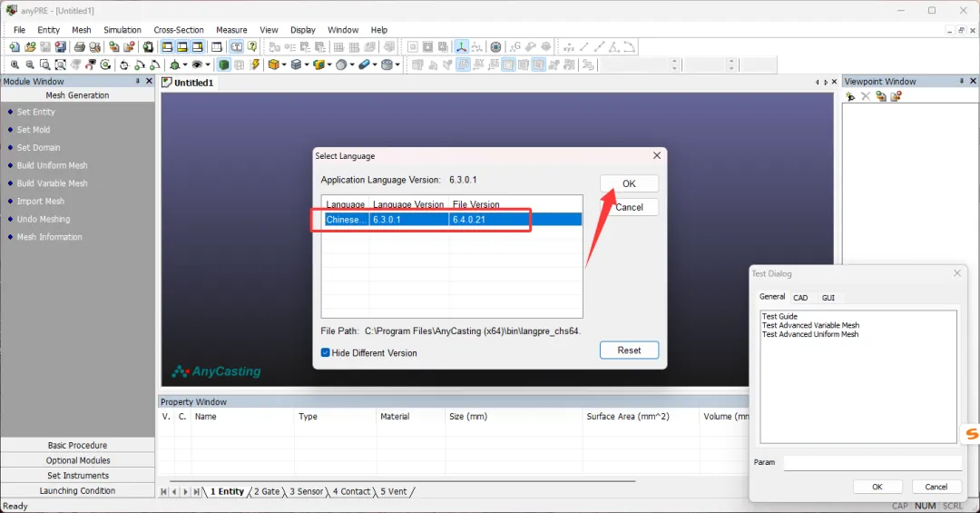
Task: Switch to the CAD tab in Test Dialog
Action: 800,298
